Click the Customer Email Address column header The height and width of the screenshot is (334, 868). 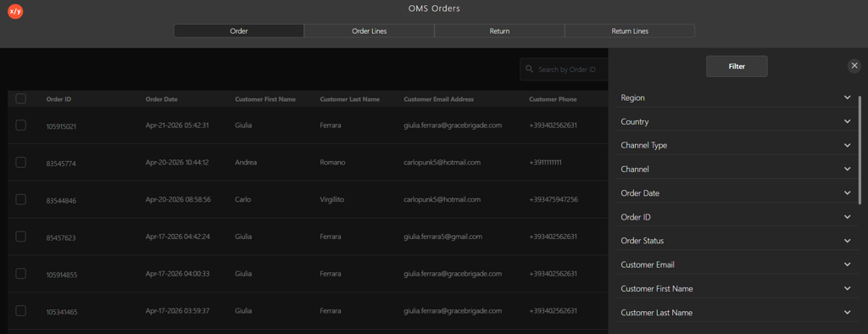(x=438, y=99)
